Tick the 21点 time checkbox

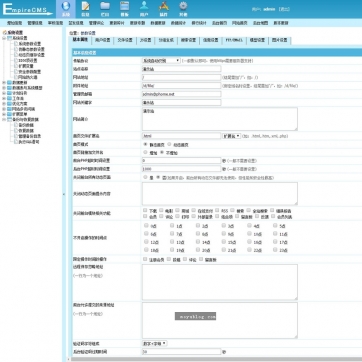coord(224,250)
